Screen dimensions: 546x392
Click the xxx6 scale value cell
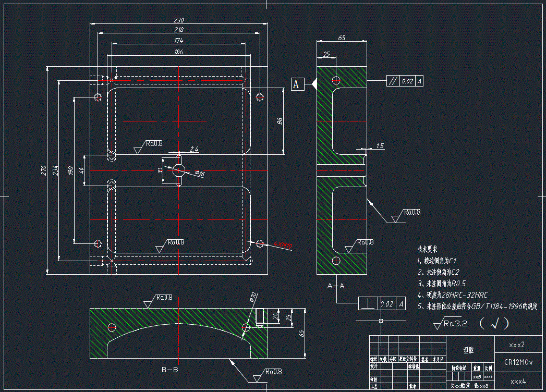(x=489, y=377)
